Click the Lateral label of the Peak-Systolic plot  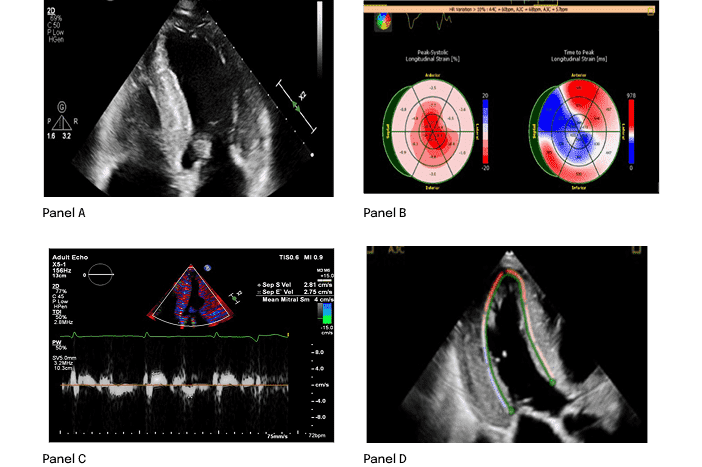click(477, 132)
